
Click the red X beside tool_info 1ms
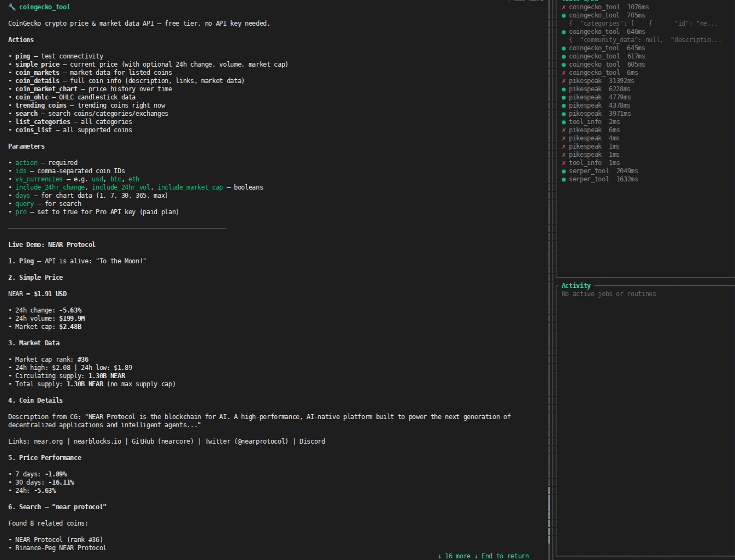(563, 163)
